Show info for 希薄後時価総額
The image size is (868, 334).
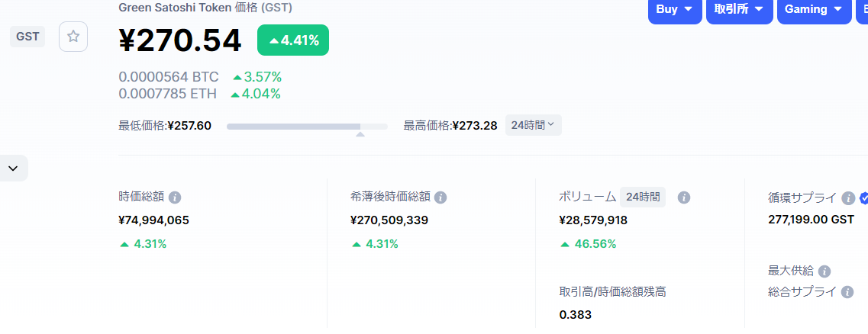click(x=440, y=198)
